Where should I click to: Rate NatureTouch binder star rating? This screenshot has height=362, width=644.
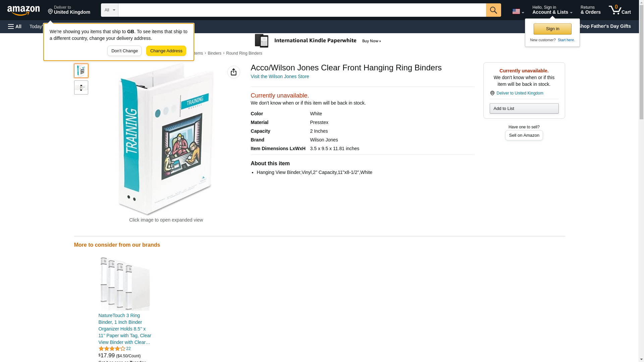tap(112, 349)
